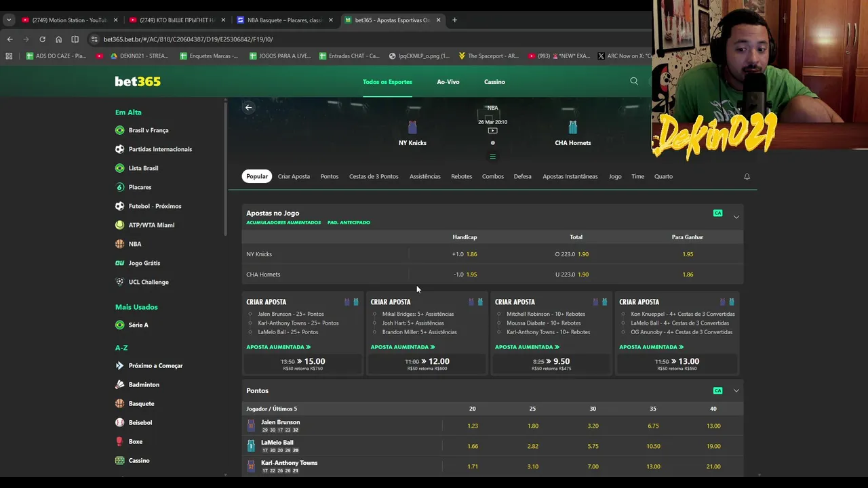The image size is (868, 488).
Task: Select the Cestas de 3 Pontos tab
Action: coord(374,176)
